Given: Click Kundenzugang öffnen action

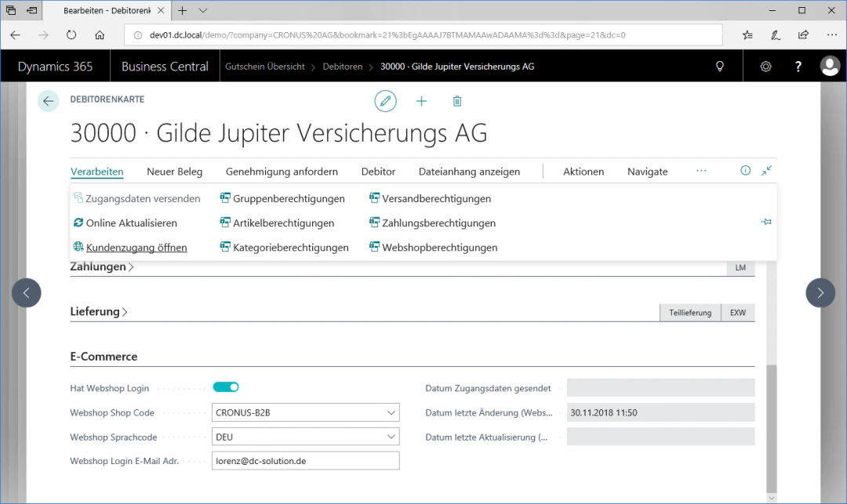Looking at the screenshot, I should [x=130, y=247].
